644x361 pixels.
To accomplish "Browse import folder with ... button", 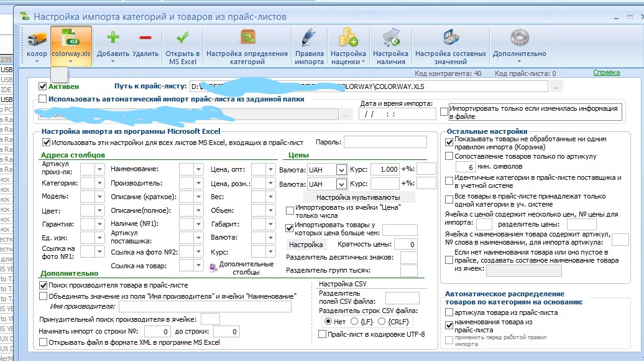I will (x=346, y=115).
